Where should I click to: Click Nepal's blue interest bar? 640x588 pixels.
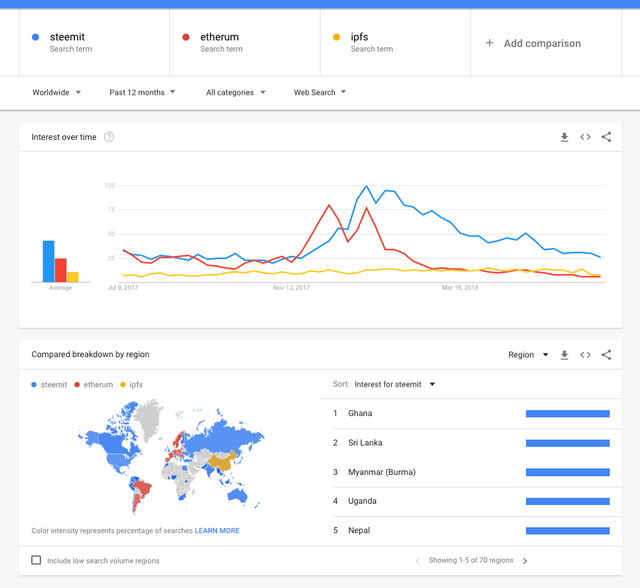568,531
